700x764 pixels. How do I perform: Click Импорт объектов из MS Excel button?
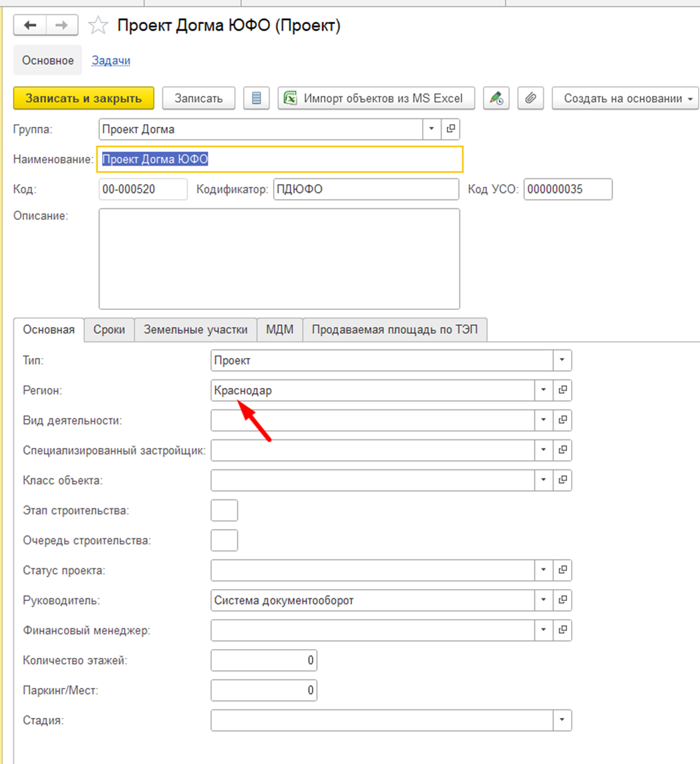376,98
